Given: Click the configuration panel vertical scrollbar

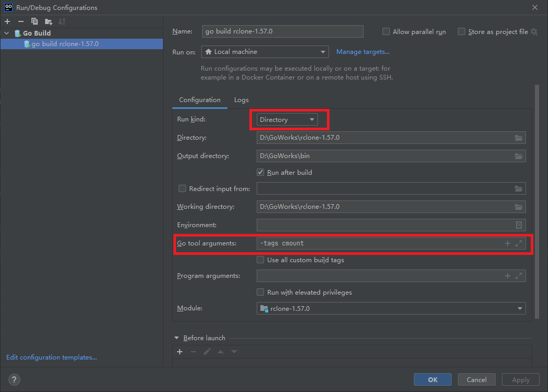Looking at the screenshot, I should (537, 202).
